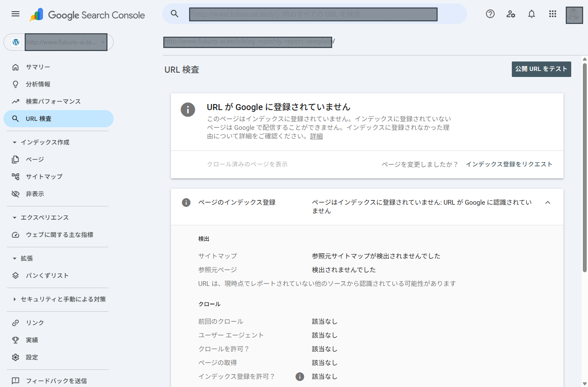This screenshot has height=387, width=588.
Task: Open the user management settings icon
Action: (511, 14)
